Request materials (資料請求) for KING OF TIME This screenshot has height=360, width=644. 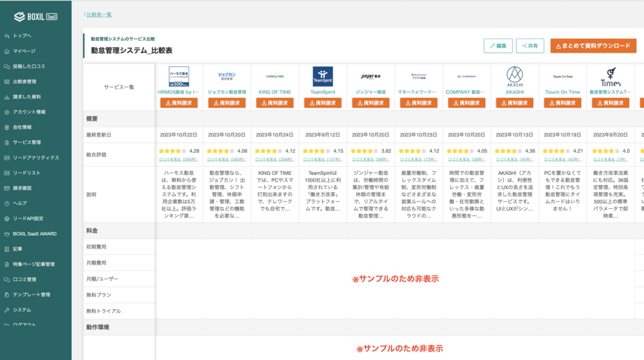point(274,103)
